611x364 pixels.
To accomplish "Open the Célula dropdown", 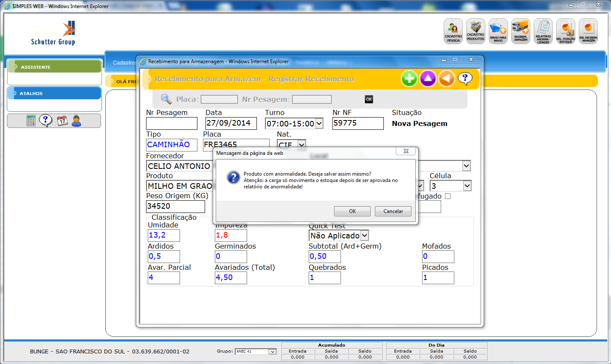I will click(467, 186).
